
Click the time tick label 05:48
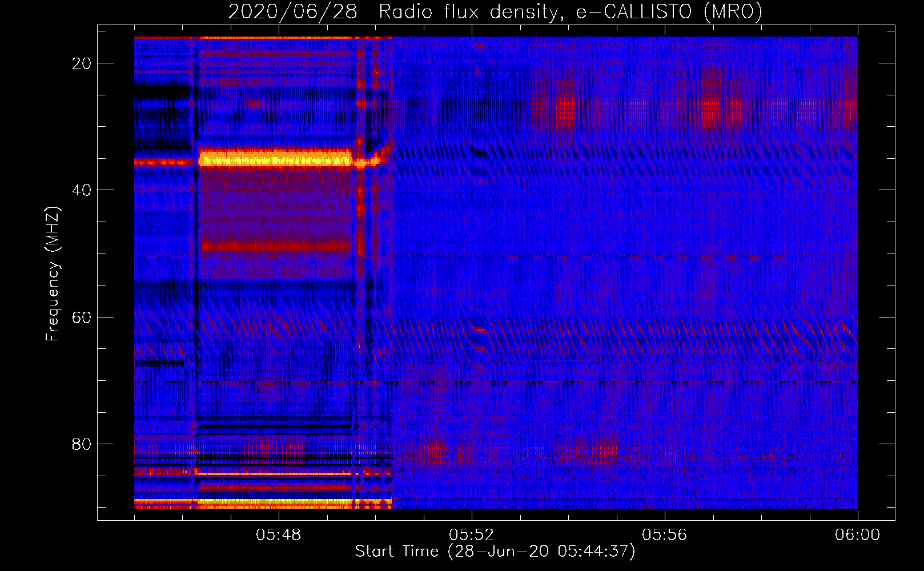279,535
